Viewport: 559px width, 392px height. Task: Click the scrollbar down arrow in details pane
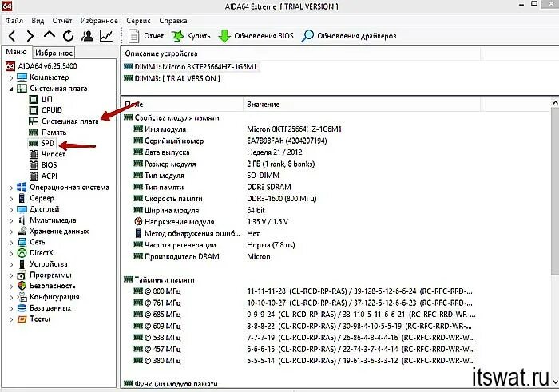tap(555, 382)
